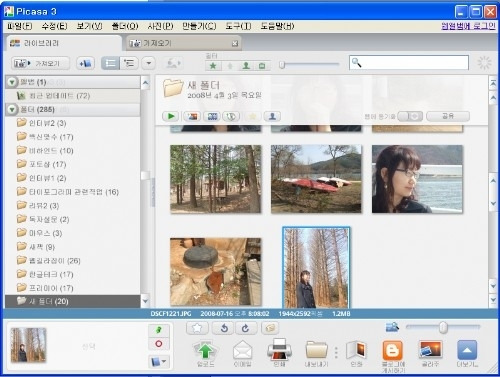Image resolution: width=500 pixels, height=377 pixels.
Task: Toggle the sync to web switch
Action: (410, 116)
